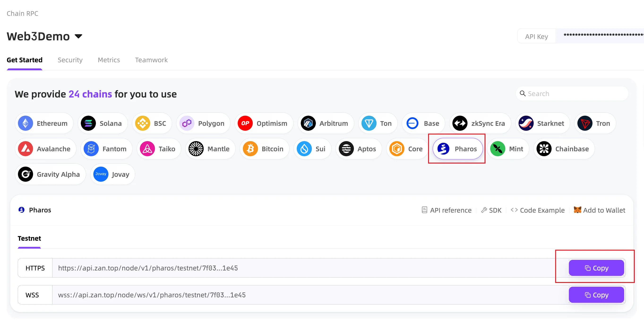The image size is (644, 320).
Task: Click the WSS pharos testnet URL text
Action: pyautogui.click(x=152, y=295)
